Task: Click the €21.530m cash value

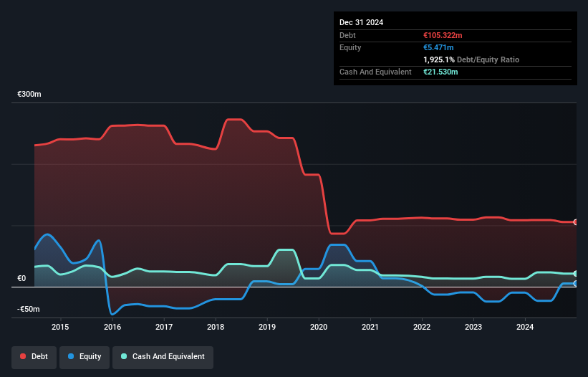Action: (440, 72)
